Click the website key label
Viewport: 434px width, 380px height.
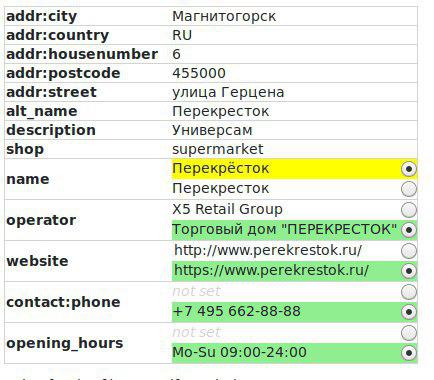tap(37, 261)
